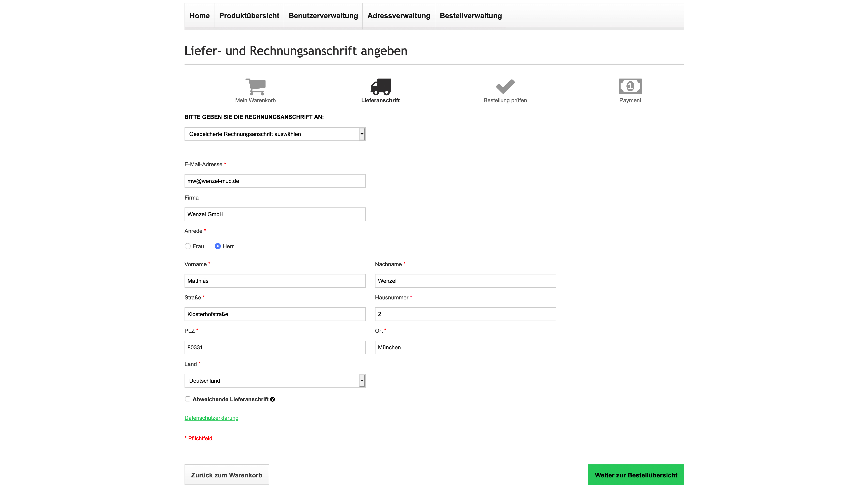The width and height of the screenshot is (868, 493).
Task: Open the Datenschutzerklärung link
Action: (x=211, y=418)
